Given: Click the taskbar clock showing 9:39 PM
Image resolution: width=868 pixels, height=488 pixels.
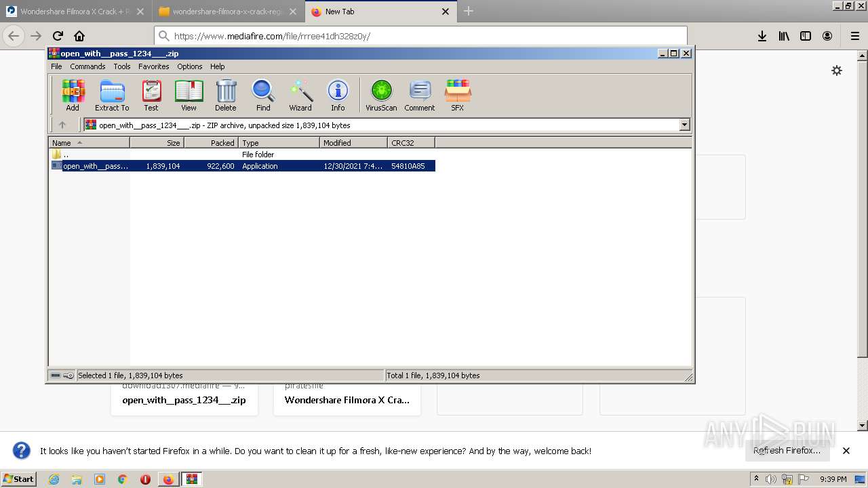Looking at the screenshot, I should pyautogui.click(x=833, y=479).
